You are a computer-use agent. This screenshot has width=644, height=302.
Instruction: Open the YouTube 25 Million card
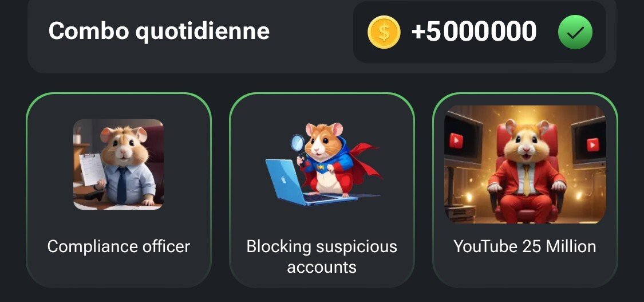click(x=525, y=190)
